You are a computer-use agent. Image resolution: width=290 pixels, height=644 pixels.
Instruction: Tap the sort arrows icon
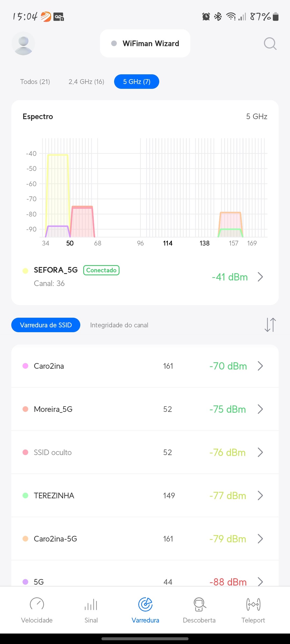(x=270, y=325)
